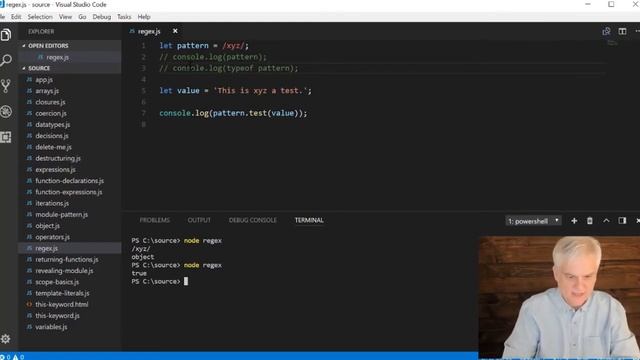
Task: Click the console.log(pattern.test(value)) line
Action: [233, 113]
